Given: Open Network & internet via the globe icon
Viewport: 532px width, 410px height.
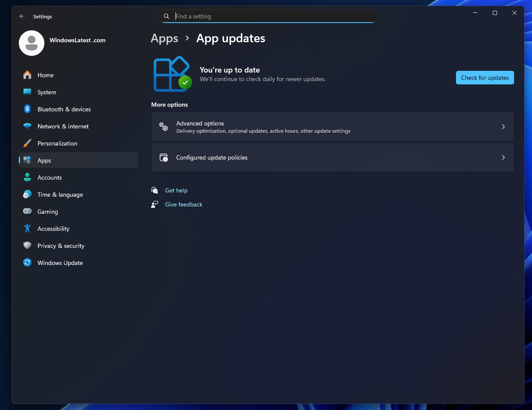Looking at the screenshot, I should click(x=27, y=126).
